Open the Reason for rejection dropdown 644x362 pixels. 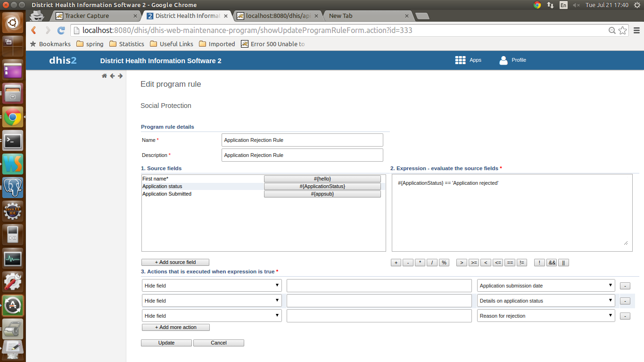coord(546,316)
